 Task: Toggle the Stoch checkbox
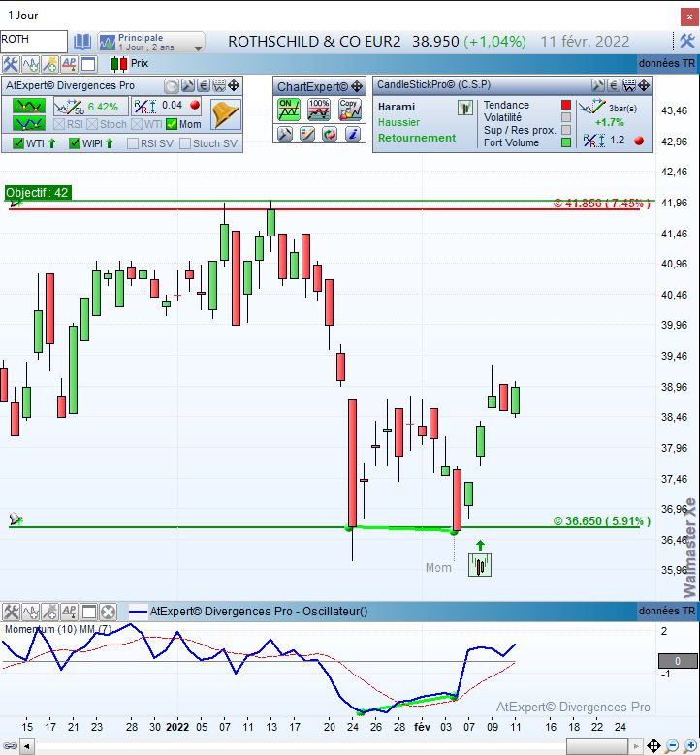pyautogui.click(x=92, y=124)
